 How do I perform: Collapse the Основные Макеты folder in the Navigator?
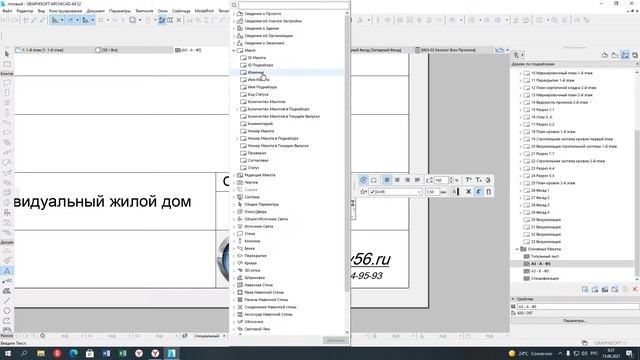[x=517, y=249]
